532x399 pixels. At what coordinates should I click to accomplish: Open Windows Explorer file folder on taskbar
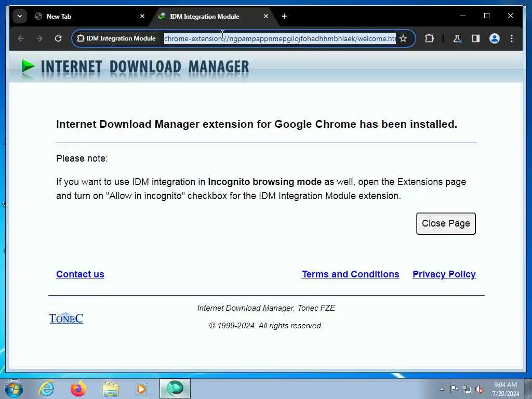pos(111,389)
